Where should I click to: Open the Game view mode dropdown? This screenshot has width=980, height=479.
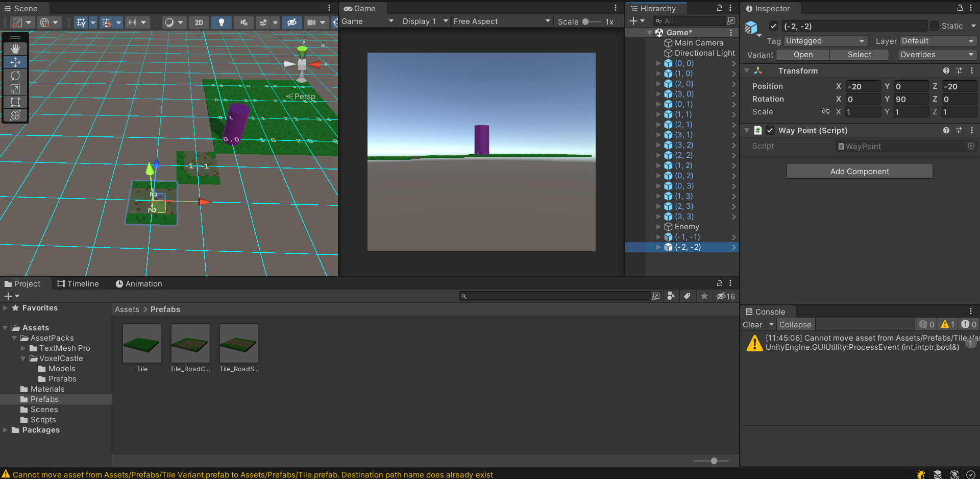click(367, 21)
